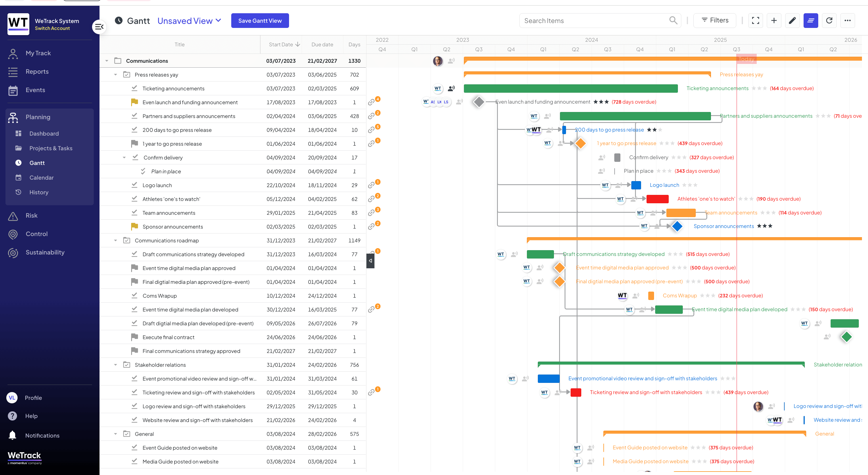Open the Profile link

click(33, 398)
